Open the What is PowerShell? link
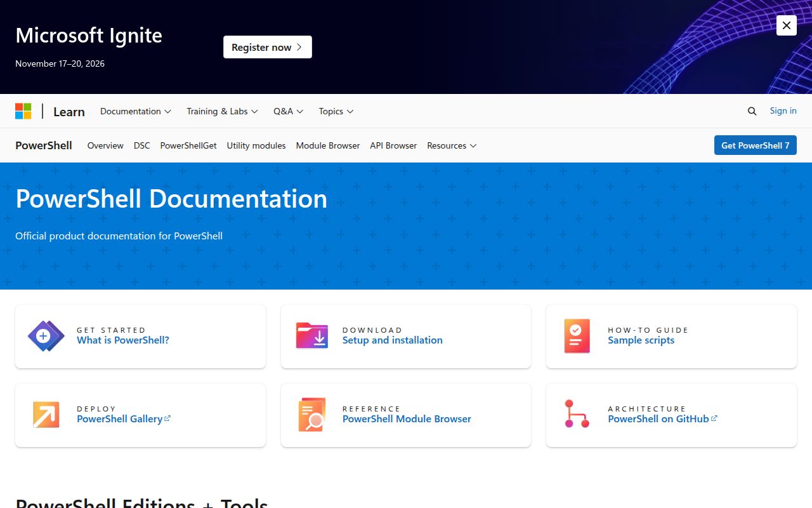 (x=123, y=340)
